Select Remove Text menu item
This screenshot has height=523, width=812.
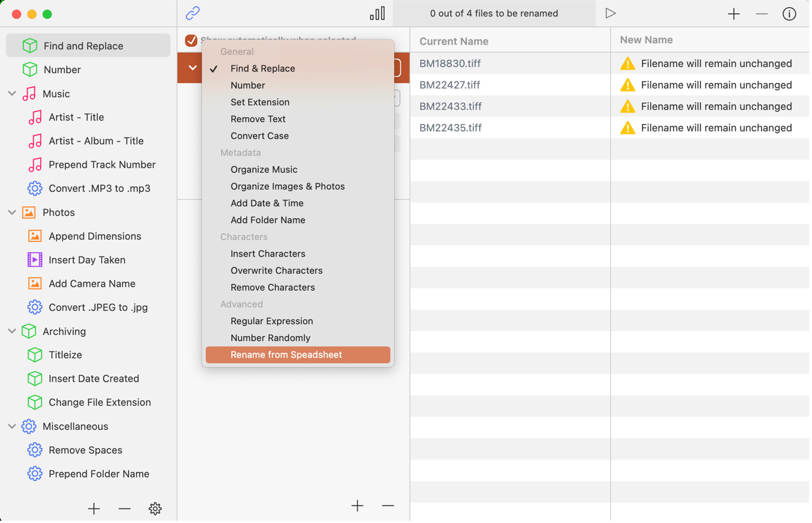pos(299,119)
